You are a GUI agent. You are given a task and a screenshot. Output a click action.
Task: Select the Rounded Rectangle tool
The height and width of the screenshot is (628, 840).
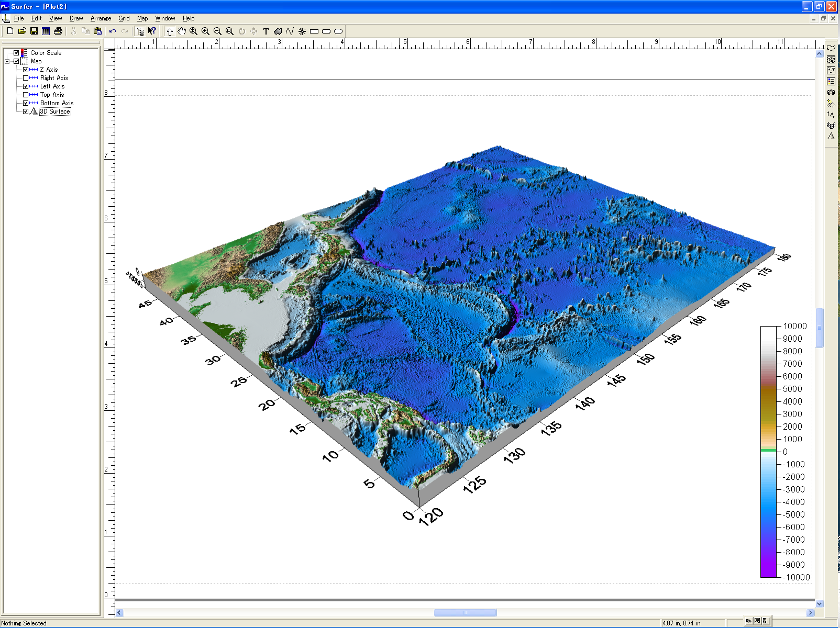pyautogui.click(x=326, y=31)
